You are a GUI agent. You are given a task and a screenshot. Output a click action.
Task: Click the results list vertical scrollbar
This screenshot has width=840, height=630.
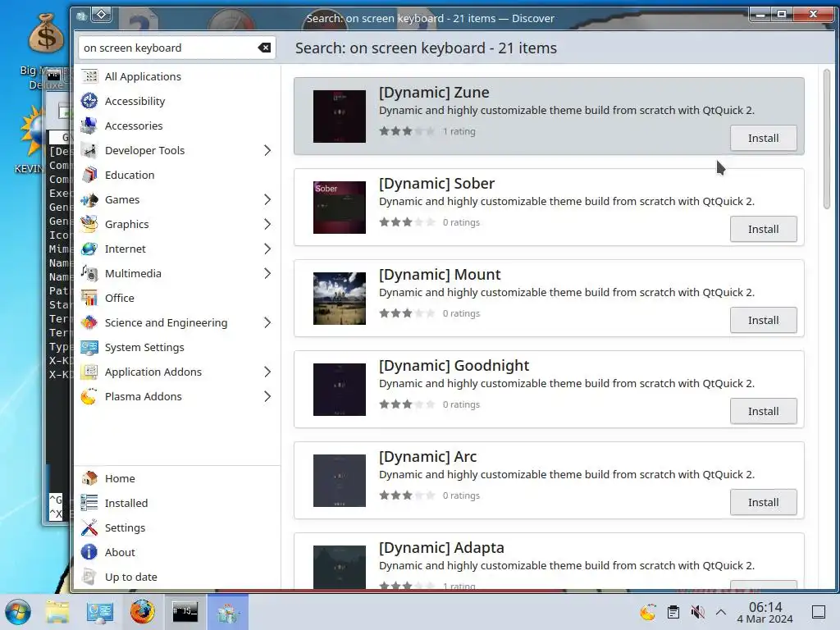point(827,139)
